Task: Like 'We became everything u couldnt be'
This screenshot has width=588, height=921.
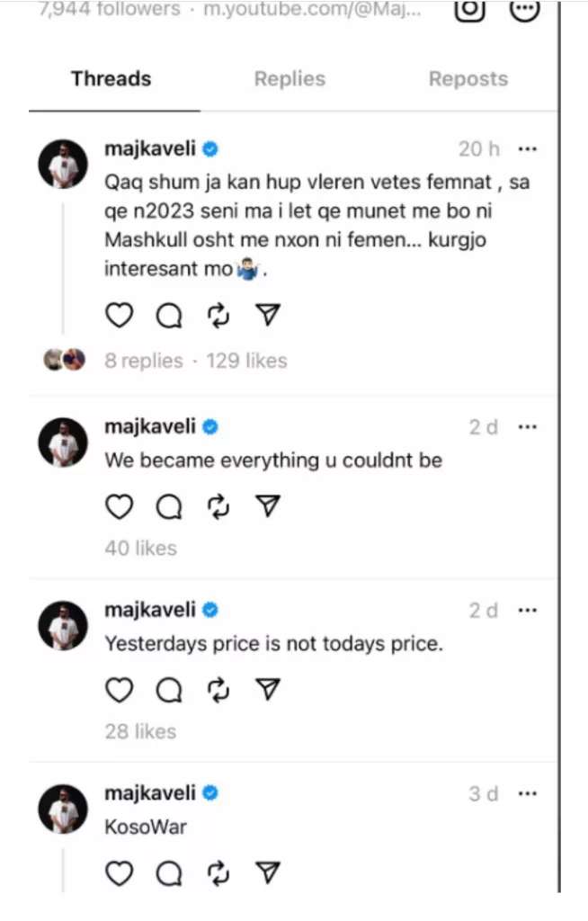Action: [x=120, y=506]
